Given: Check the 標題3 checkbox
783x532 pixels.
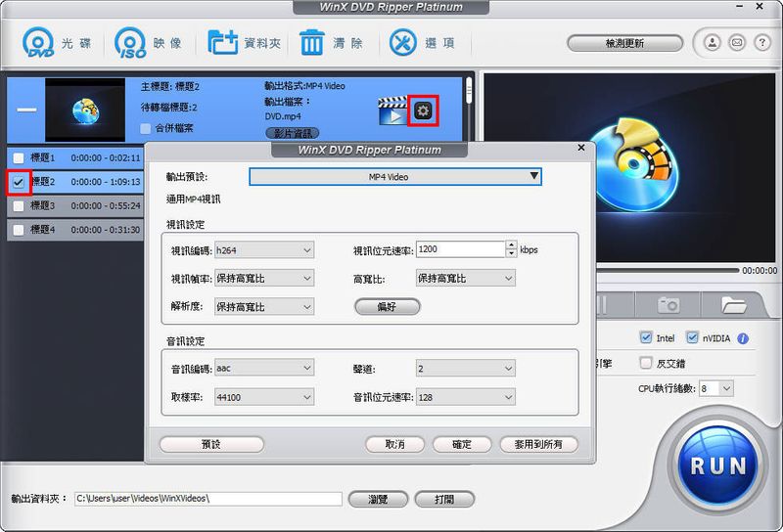Looking at the screenshot, I should click(19, 206).
